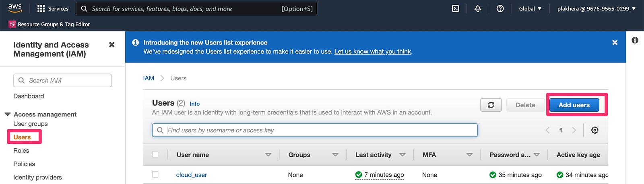This screenshot has width=644, height=184.
Task: Open the AWS home logo
Action: click(15, 8)
